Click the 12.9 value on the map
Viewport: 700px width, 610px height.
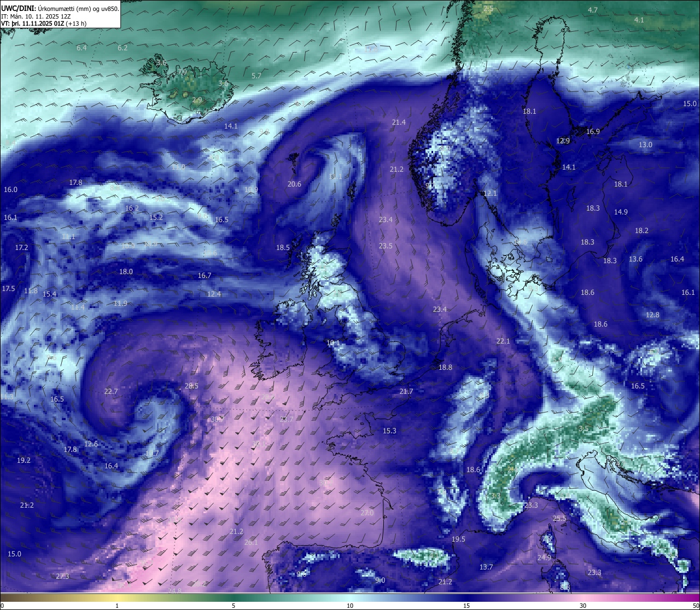pyautogui.click(x=563, y=141)
